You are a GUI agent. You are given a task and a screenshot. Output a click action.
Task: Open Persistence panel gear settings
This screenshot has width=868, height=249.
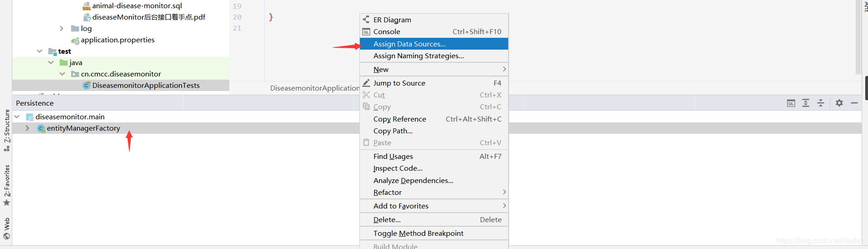pos(839,103)
